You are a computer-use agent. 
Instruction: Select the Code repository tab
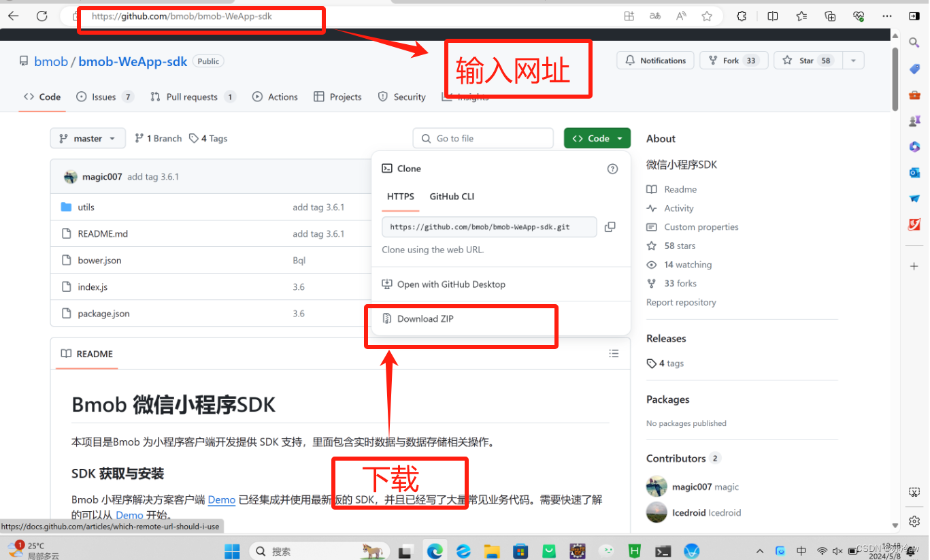pos(42,97)
